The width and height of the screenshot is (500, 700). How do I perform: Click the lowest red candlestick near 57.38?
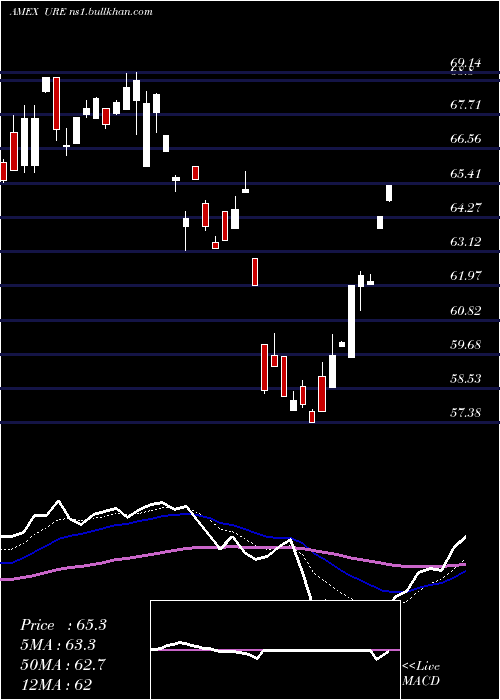[x=312, y=416]
